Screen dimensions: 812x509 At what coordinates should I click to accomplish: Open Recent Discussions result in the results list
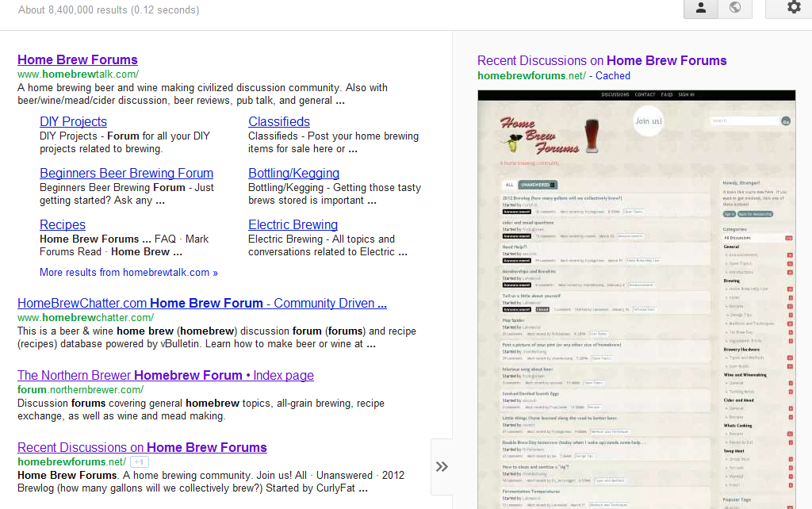coord(143,447)
